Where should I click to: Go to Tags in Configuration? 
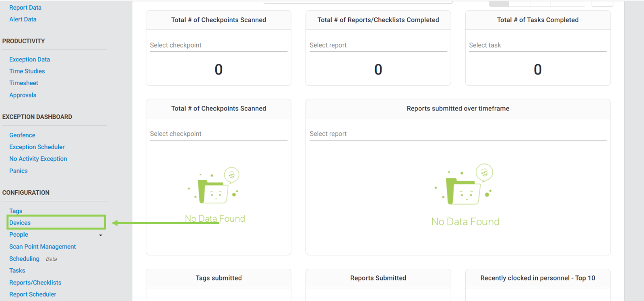click(16, 211)
